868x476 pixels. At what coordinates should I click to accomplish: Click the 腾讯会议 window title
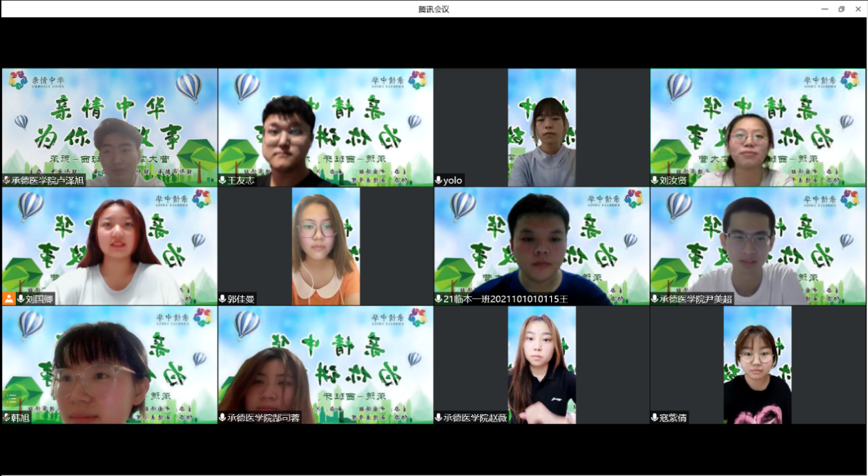click(x=434, y=9)
